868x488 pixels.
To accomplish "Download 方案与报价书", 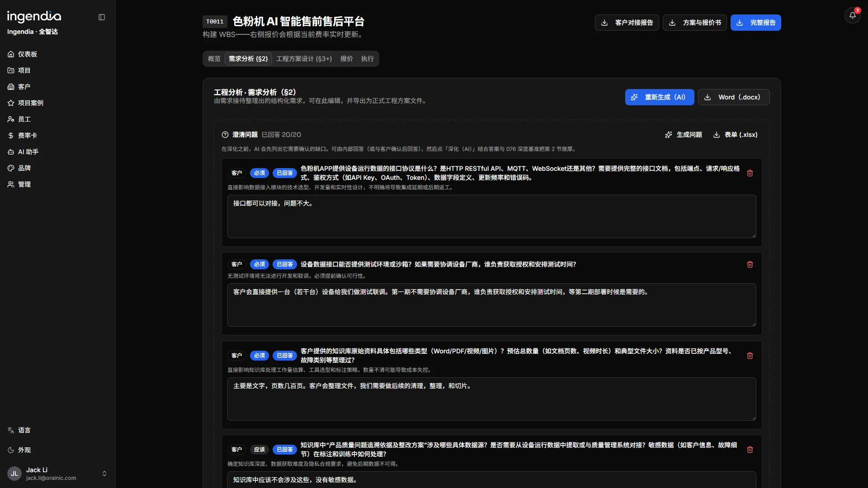I will click(694, 23).
